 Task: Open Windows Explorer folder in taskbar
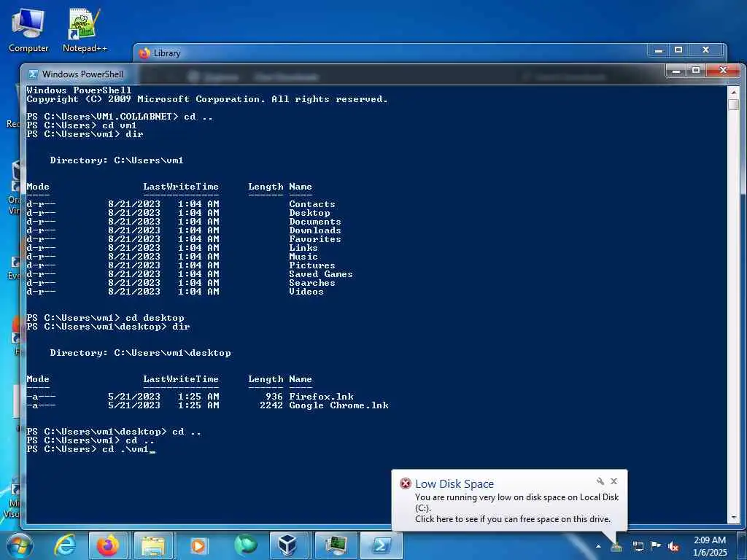point(153,545)
